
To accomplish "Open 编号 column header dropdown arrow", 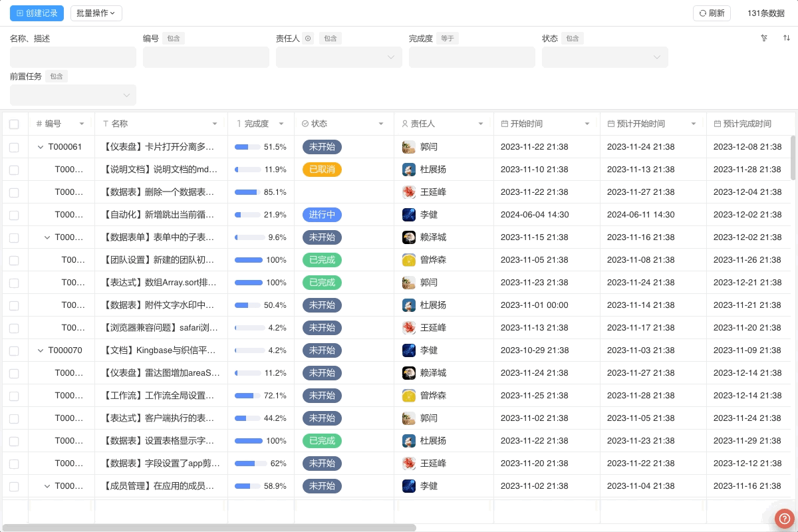I will click(82, 124).
